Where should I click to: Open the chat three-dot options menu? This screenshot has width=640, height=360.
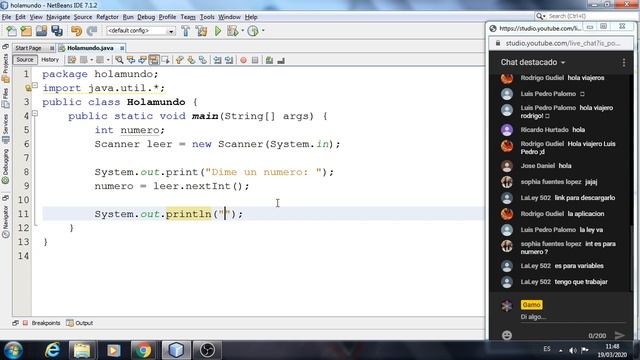click(x=624, y=62)
